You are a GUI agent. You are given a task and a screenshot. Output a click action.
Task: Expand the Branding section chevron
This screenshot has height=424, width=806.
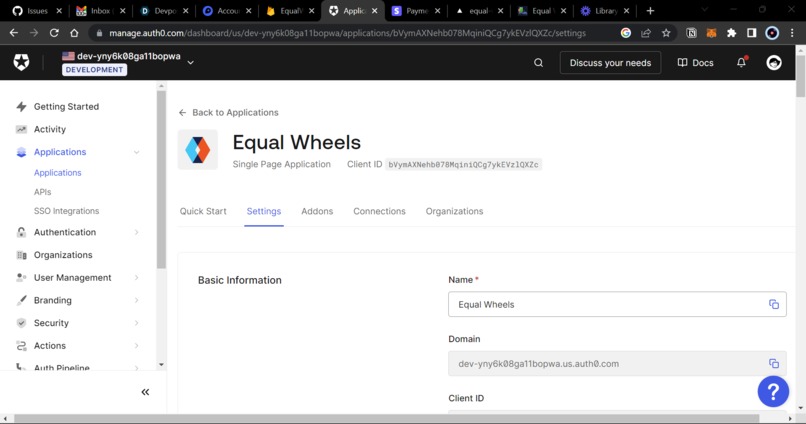click(136, 300)
